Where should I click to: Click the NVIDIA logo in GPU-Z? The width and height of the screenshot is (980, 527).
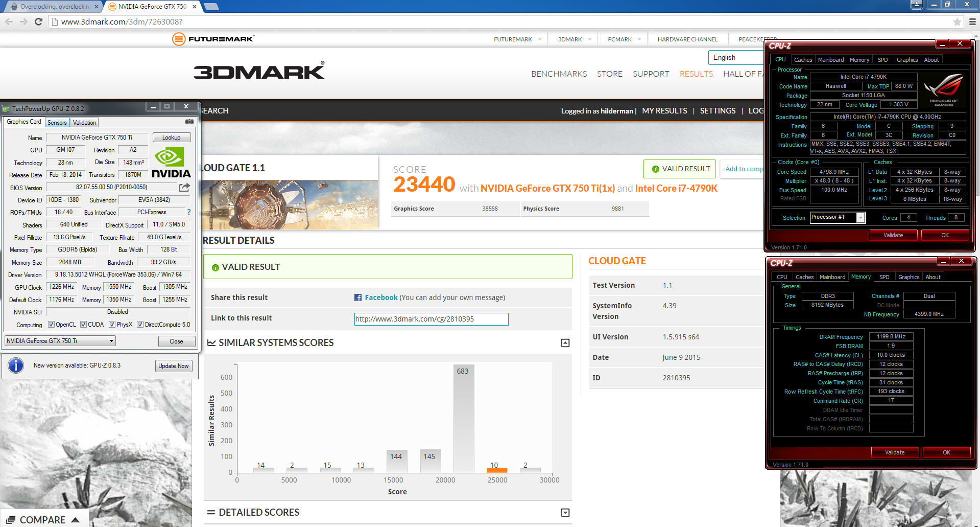pos(171,163)
